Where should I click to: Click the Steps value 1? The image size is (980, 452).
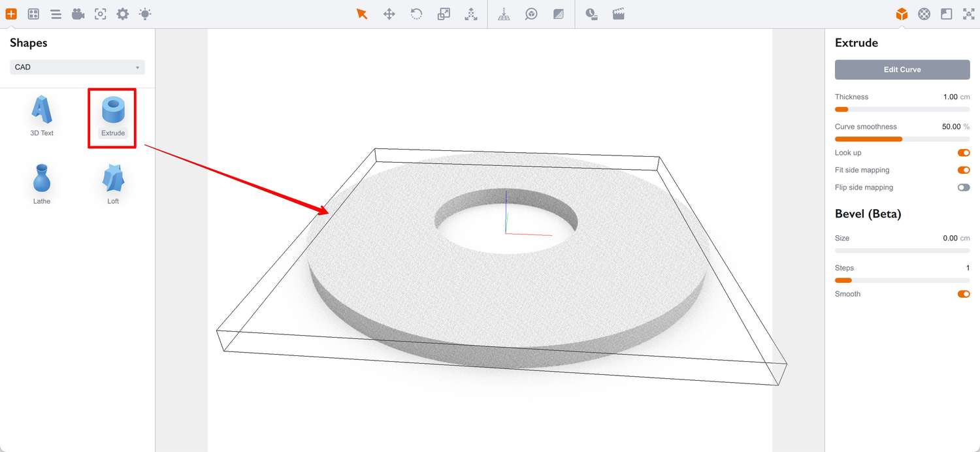point(968,268)
